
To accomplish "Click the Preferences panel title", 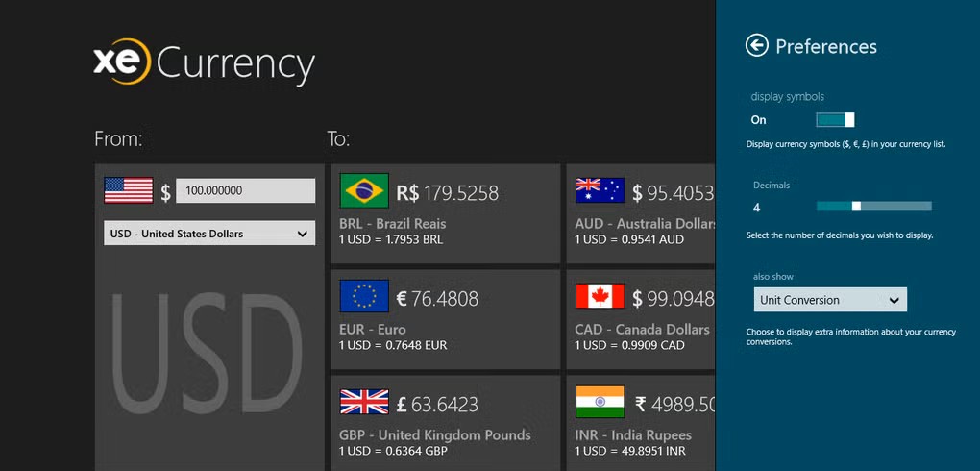I will click(825, 46).
